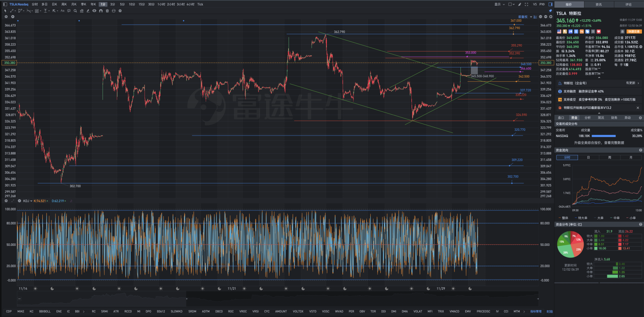This screenshot has width=644, height=317.
Task: Add the MACD-style RSI indicator VRSI
Action: point(256,311)
